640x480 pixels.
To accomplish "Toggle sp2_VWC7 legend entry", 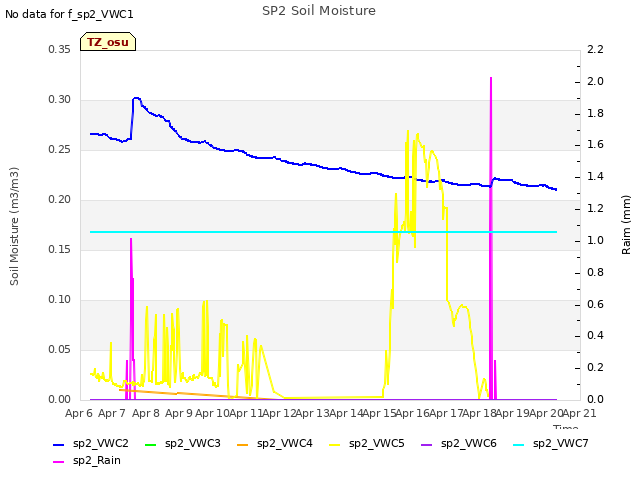I will click(551, 444).
